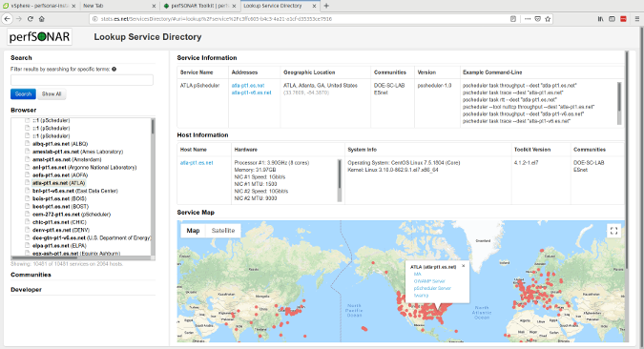Close the ATLA map info popup

(464, 266)
